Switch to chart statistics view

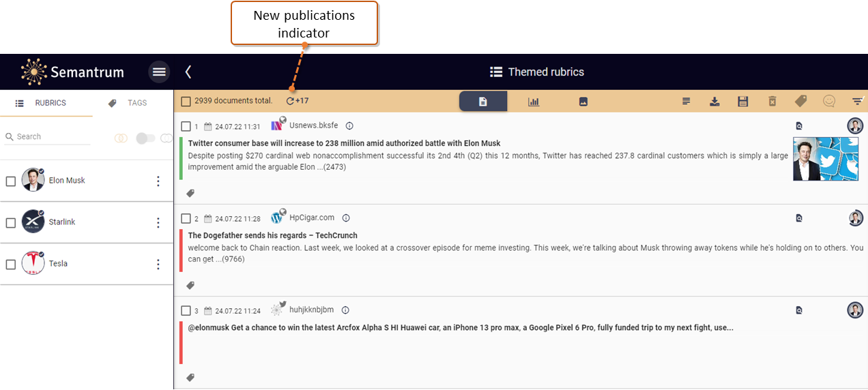tap(534, 102)
